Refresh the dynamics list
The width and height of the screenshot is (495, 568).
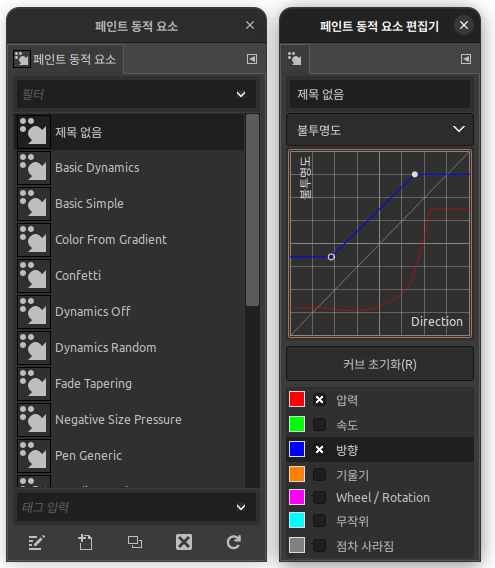(234, 542)
